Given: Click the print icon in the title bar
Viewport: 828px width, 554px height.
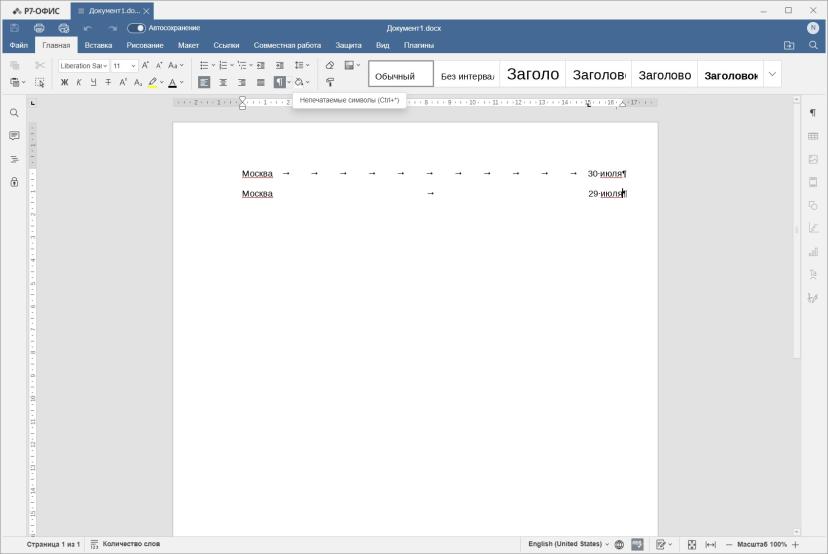Looking at the screenshot, I should click(x=39, y=28).
